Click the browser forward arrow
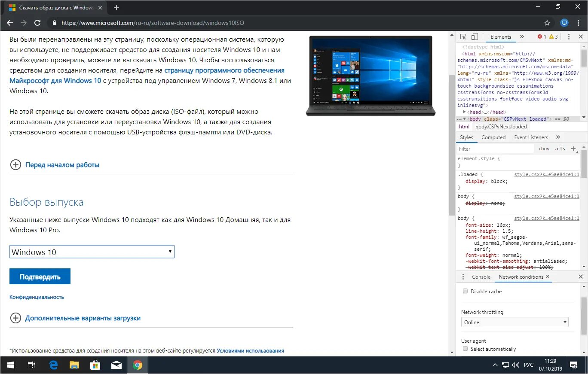Image resolution: width=588 pixels, height=374 pixels. point(24,23)
